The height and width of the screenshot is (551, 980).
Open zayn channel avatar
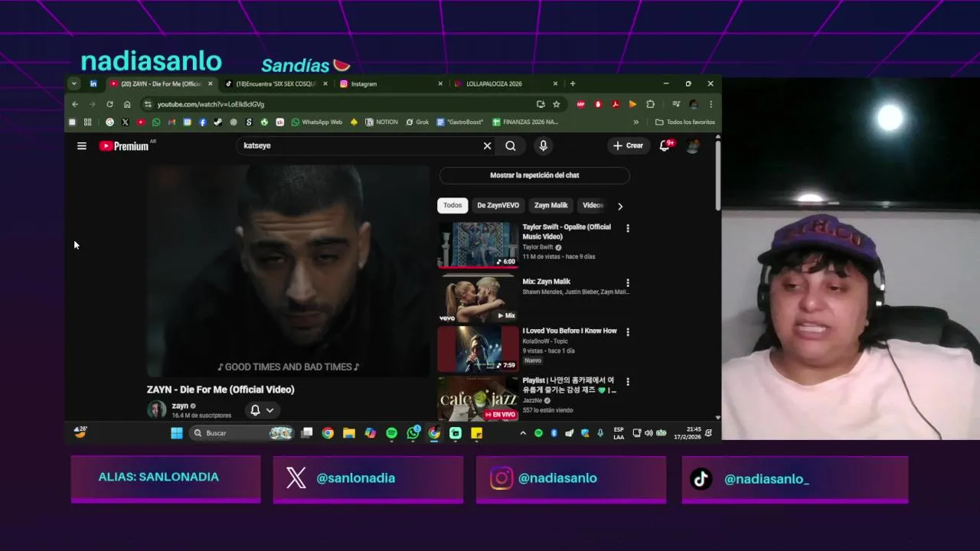pos(157,409)
